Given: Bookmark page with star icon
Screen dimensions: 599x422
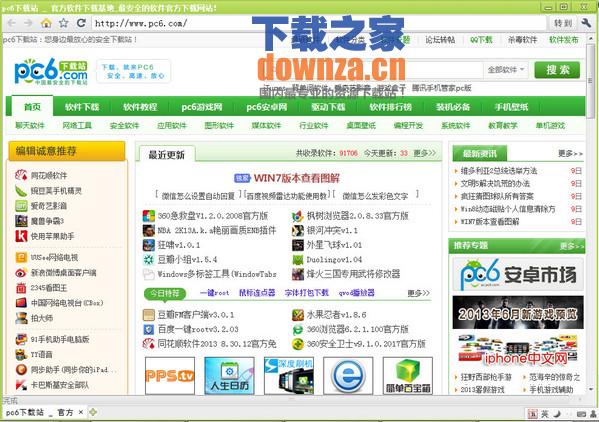Looking at the screenshot, I should [63, 23].
